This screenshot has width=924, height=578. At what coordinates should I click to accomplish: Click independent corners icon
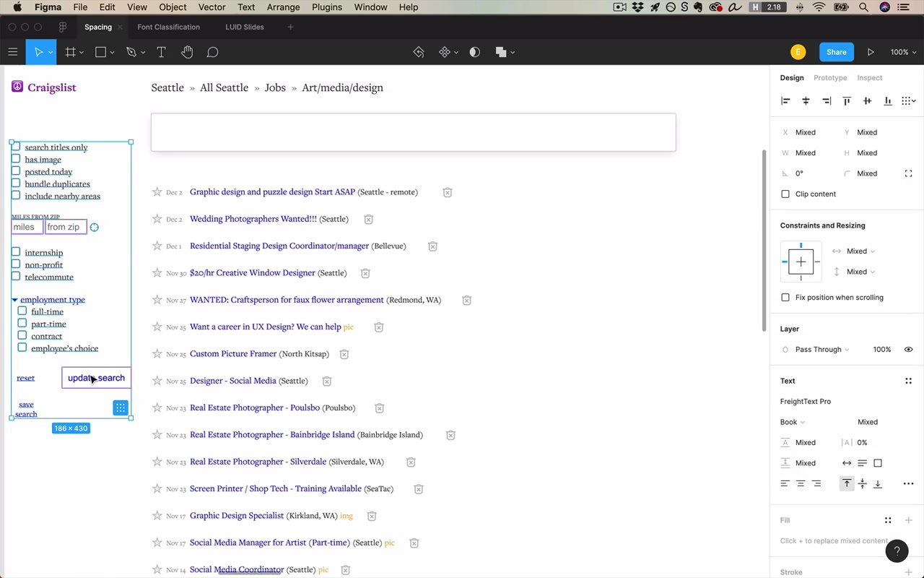point(908,173)
